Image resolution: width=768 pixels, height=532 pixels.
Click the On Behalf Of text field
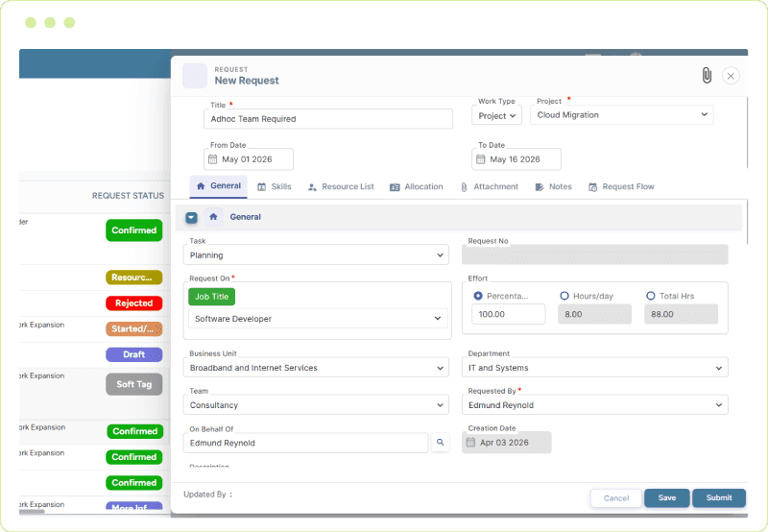305,443
